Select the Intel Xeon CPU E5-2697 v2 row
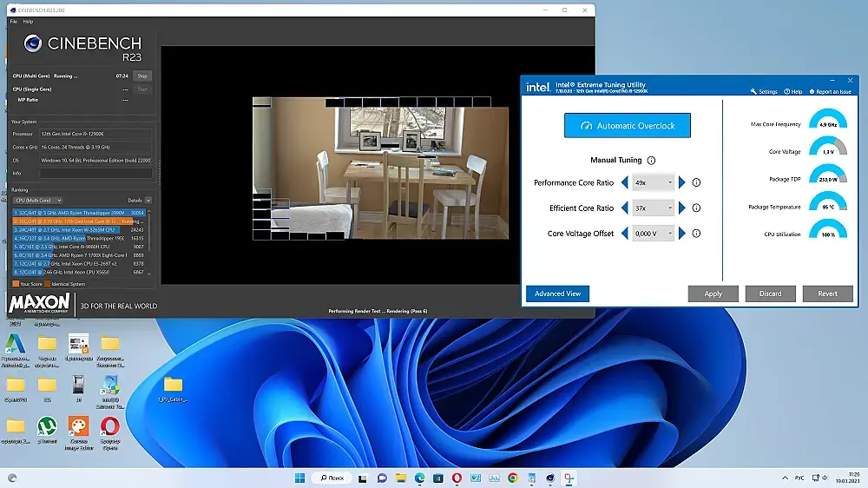868x488 pixels. 79,264
